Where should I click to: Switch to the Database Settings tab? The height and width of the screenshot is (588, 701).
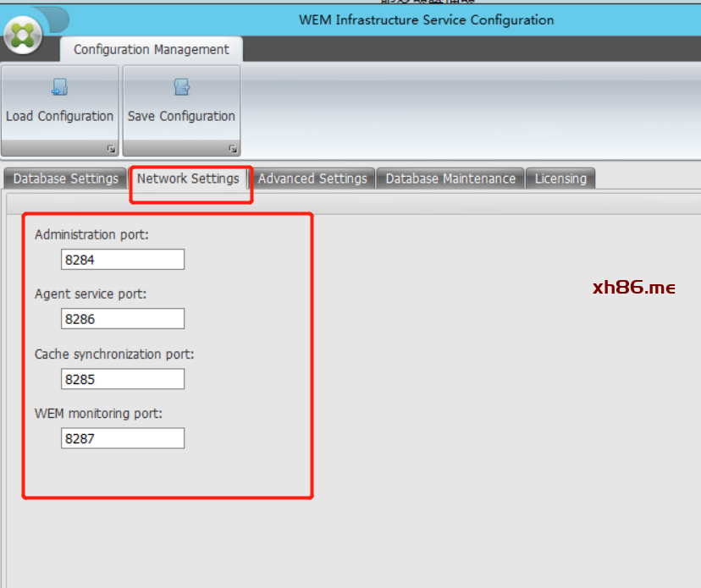[x=65, y=179]
